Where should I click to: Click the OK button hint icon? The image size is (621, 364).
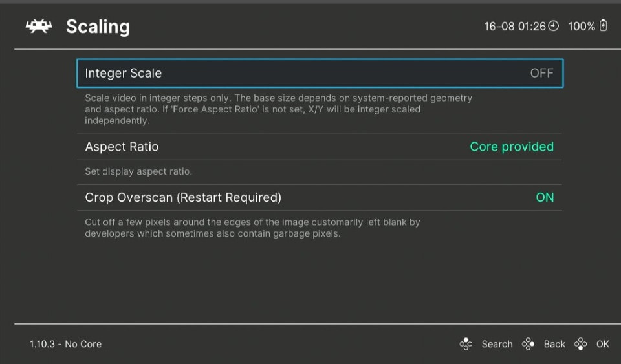click(581, 344)
